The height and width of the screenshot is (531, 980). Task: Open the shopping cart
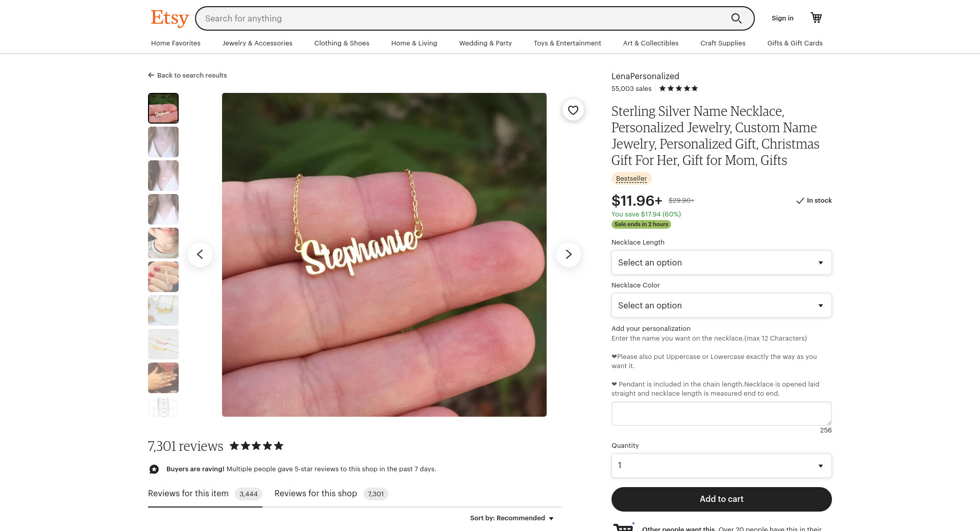click(816, 18)
